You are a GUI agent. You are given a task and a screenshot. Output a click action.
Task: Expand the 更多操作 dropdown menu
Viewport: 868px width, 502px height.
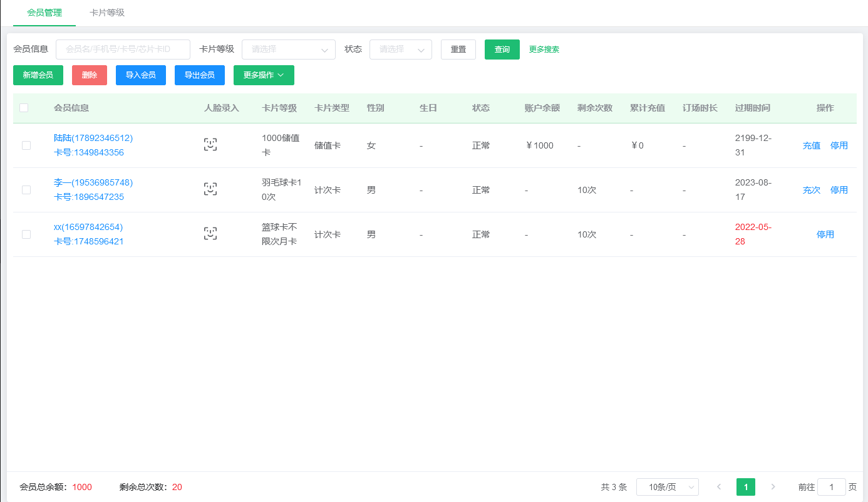pyautogui.click(x=263, y=75)
